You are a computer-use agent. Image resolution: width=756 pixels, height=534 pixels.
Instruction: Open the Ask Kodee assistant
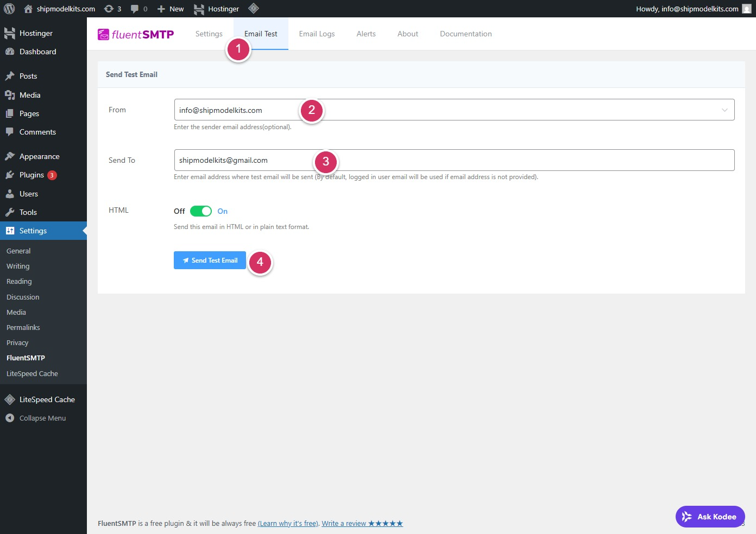710,517
